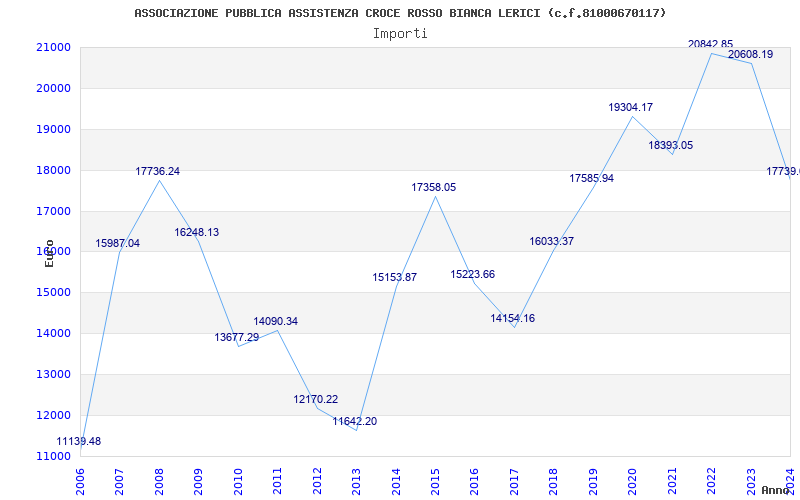Click the 14000 y-axis tick label
This screenshot has width=800, height=500.
click(54, 333)
